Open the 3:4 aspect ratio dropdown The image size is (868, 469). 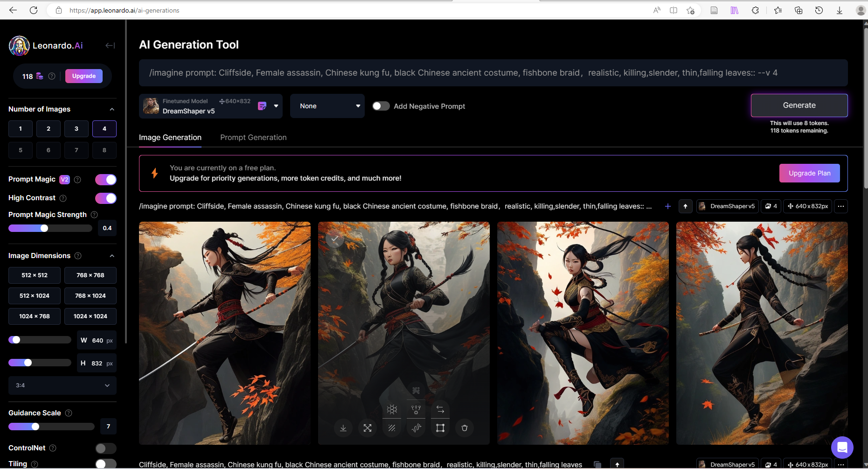coord(62,385)
